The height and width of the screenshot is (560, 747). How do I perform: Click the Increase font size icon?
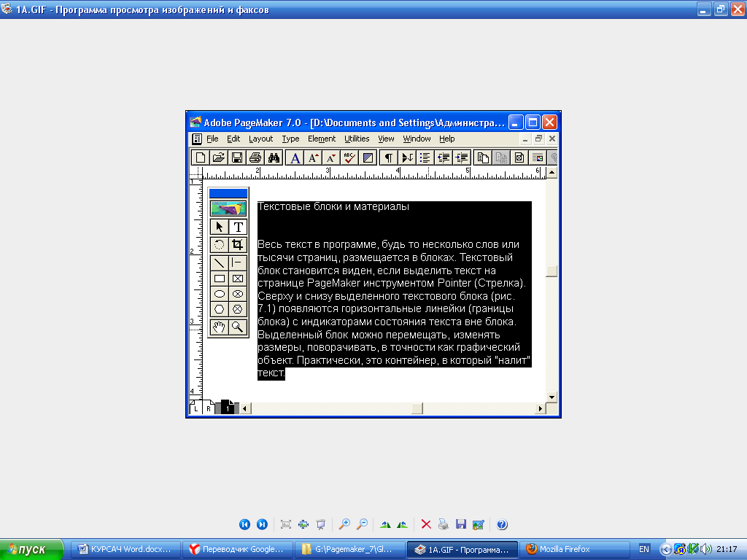pyautogui.click(x=313, y=157)
